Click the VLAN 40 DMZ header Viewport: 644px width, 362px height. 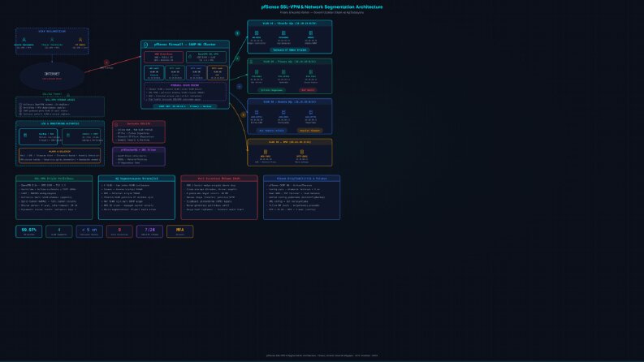[x=290, y=142]
